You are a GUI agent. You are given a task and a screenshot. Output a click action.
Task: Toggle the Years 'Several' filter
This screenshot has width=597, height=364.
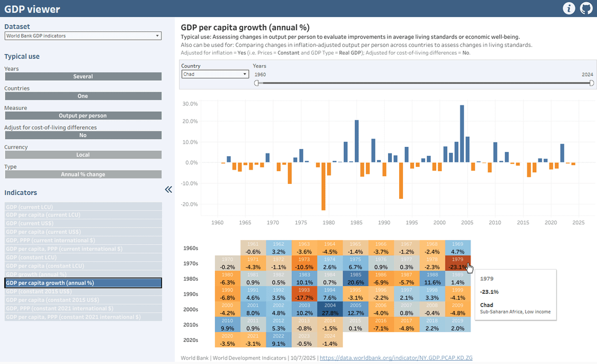coord(83,77)
